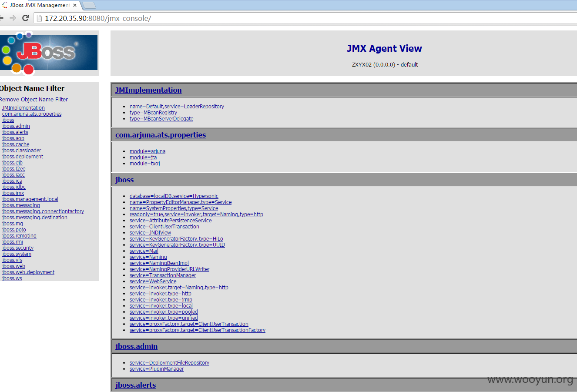The width and height of the screenshot is (577, 392).
Task: Open the jboss.alerts section heading
Action: pyautogui.click(x=135, y=385)
